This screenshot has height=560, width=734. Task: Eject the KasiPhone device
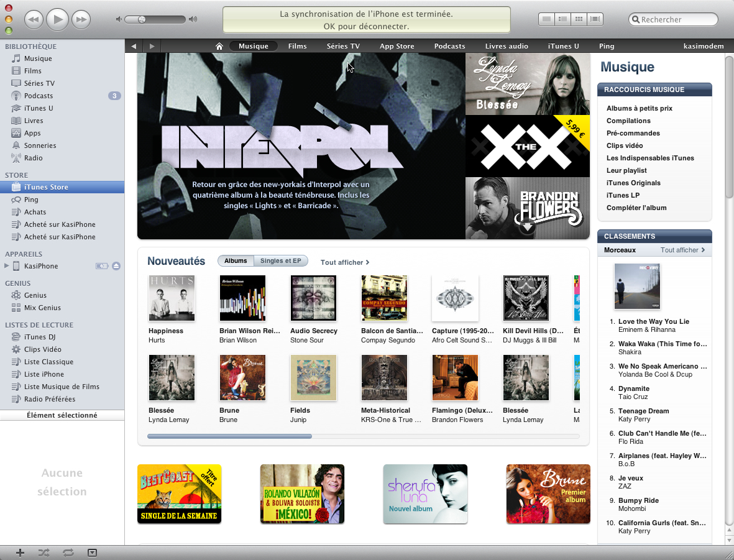[x=116, y=266]
